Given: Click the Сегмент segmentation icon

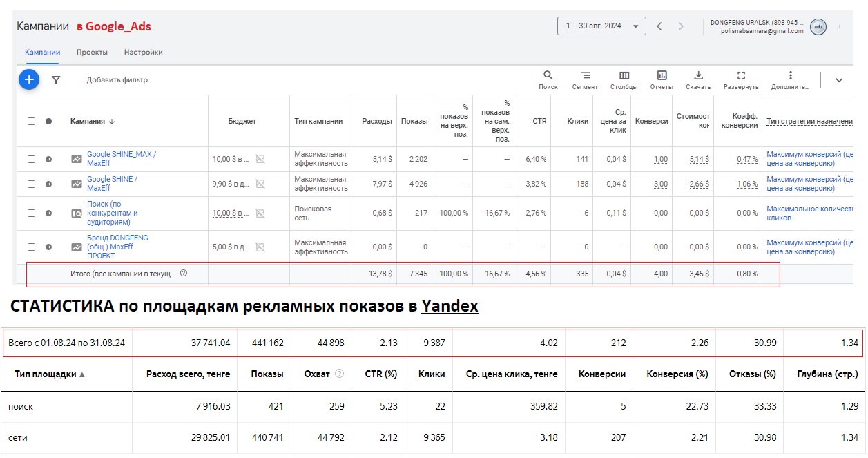Looking at the screenshot, I should click(x=586, y=77).
